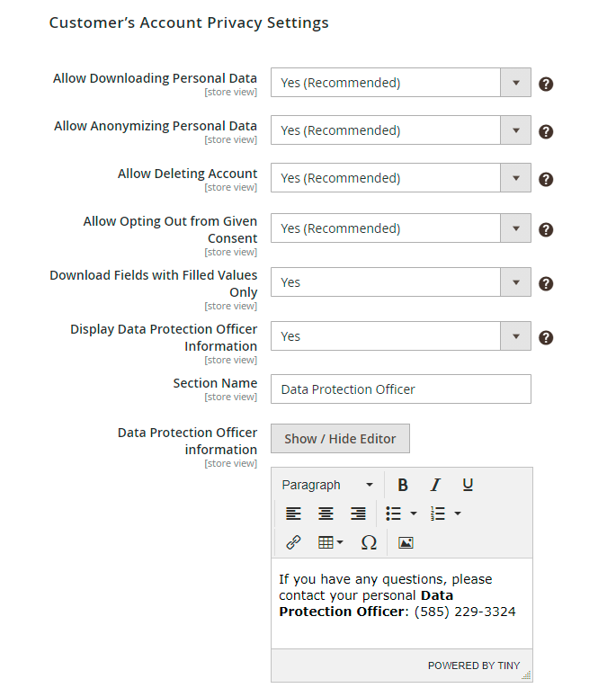Insert a numbered list
616x697 pixels.
(438, 514)
